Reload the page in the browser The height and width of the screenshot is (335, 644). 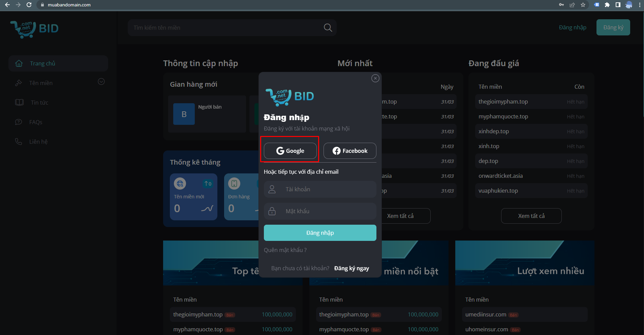click(x=29, y=5)
